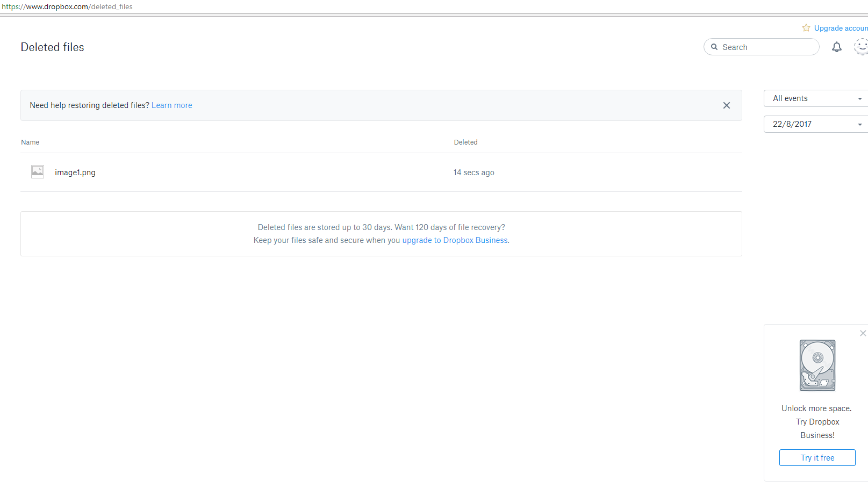Click the image1.png file thumbnail icon
868x488 pixels.
[x=38, y=171]
